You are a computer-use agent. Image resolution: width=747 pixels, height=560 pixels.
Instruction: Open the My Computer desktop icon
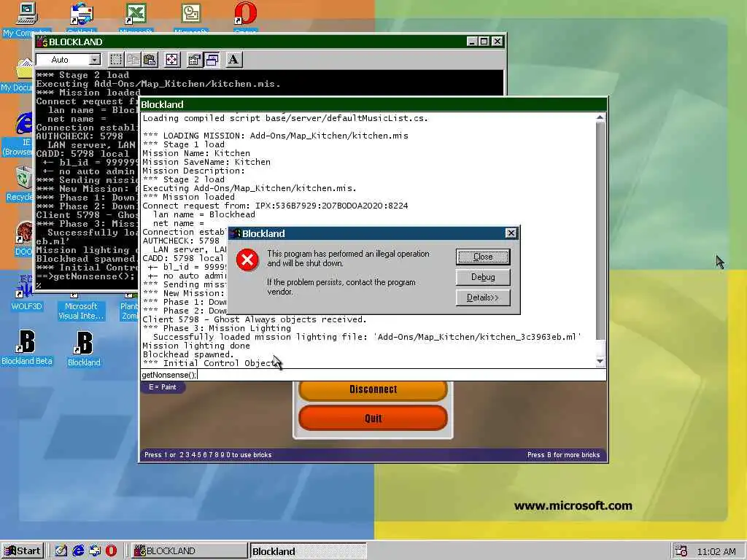[26, 19]
